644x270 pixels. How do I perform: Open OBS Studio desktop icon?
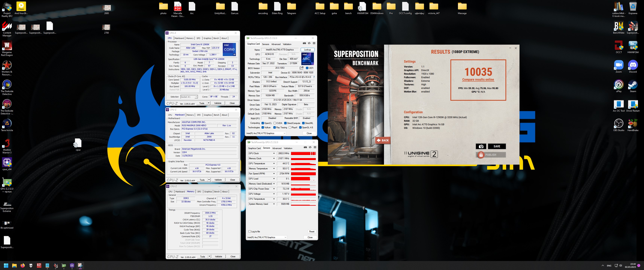pos(619,125)
